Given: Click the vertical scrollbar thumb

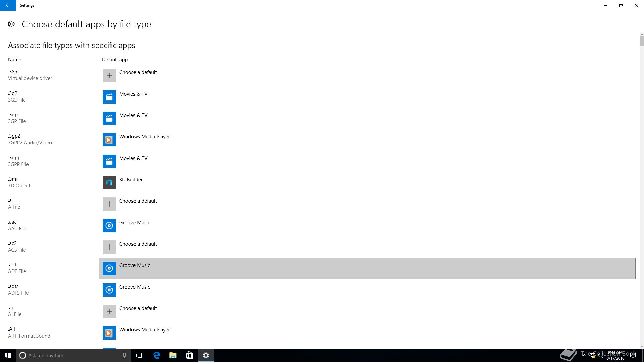Looking at the screenshot, I should tap(642, 41).
